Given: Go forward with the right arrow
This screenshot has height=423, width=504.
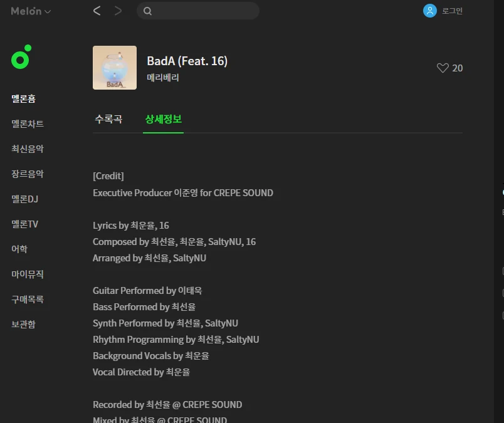Looking at the screenshot, I should [118, 11].
